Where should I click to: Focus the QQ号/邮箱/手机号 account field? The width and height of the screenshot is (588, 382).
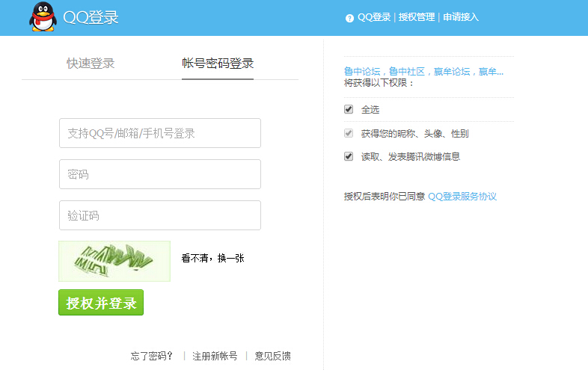pos(160,133)
